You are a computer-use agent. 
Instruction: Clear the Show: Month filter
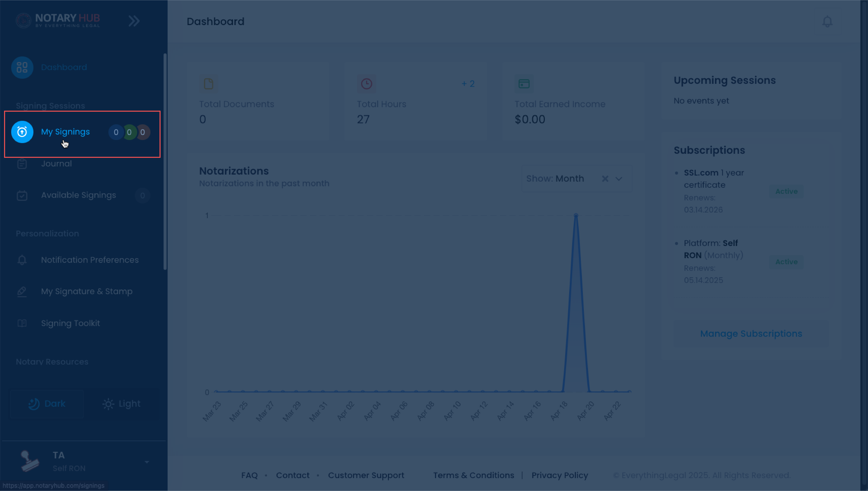click(605, 179)
